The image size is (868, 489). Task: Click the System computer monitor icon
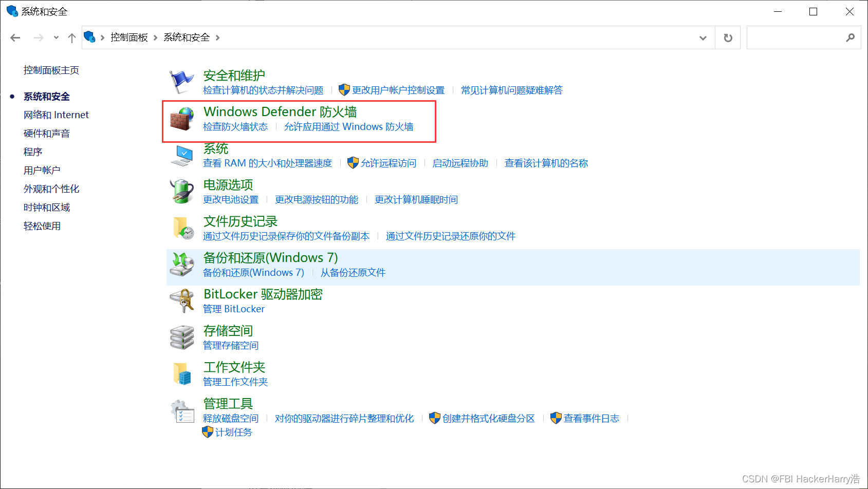181,156
